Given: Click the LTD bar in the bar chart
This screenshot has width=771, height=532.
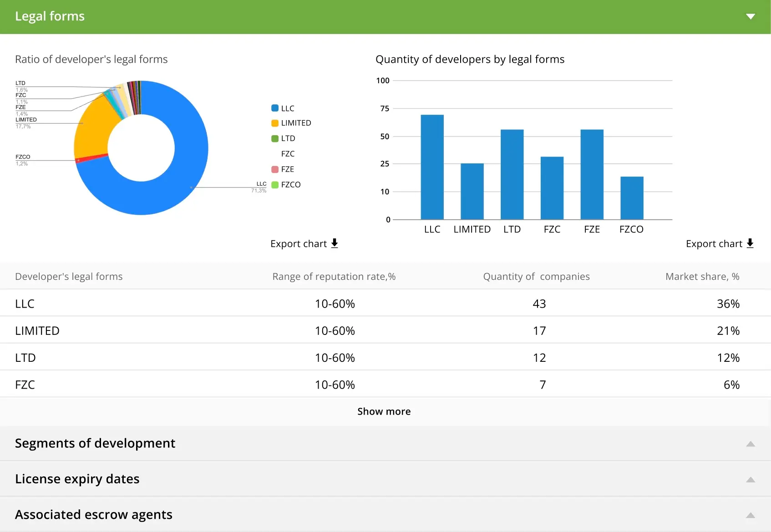Looking at the screenshot, I should pos(512,174).
